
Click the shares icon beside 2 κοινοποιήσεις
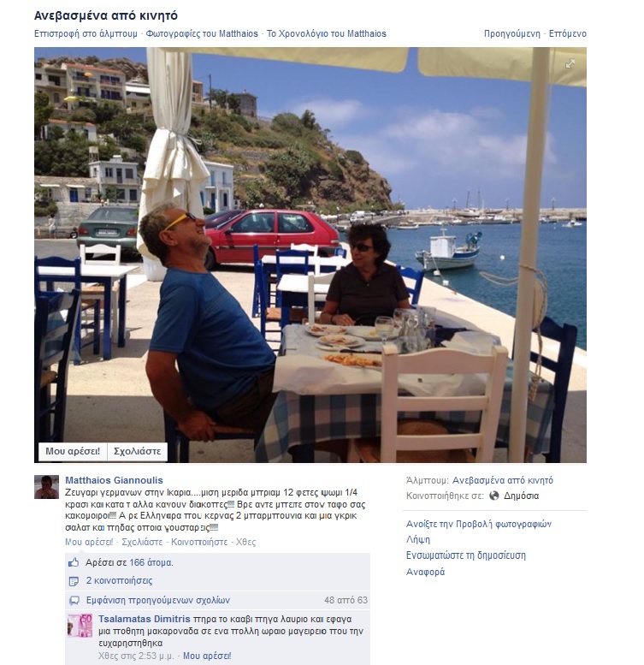click(x=74, y=581)
